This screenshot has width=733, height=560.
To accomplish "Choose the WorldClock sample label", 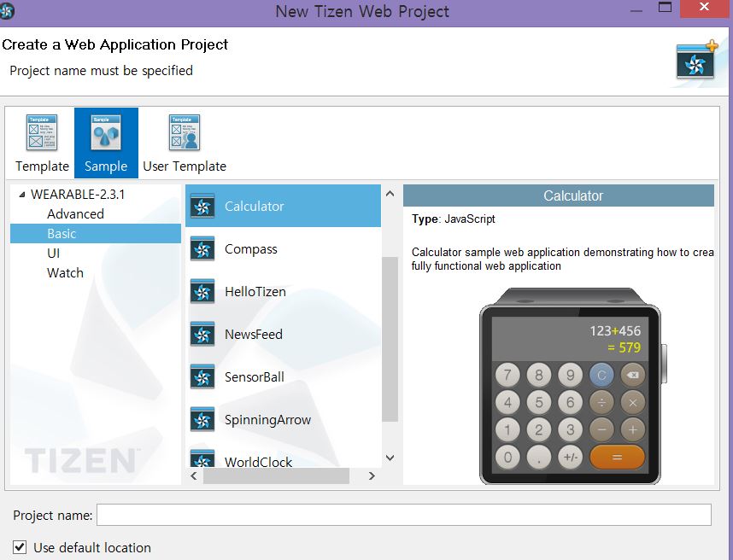I will point(259,462).
